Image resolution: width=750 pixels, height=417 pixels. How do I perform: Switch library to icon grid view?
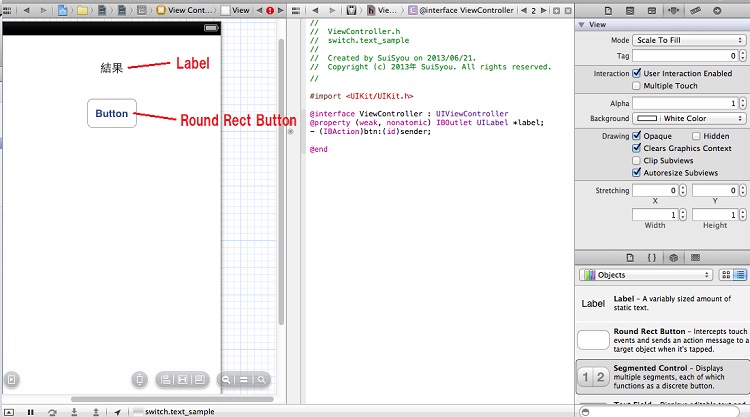(x=727, y=275)
